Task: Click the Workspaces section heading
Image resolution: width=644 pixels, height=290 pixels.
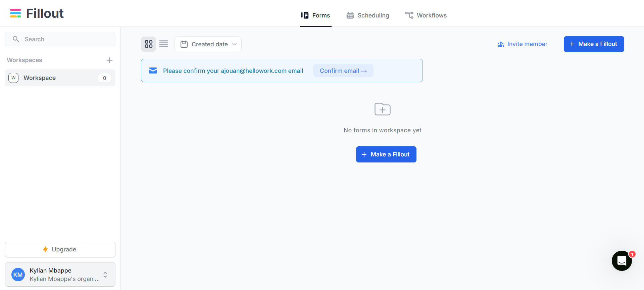Action: (x=24, y=60)
